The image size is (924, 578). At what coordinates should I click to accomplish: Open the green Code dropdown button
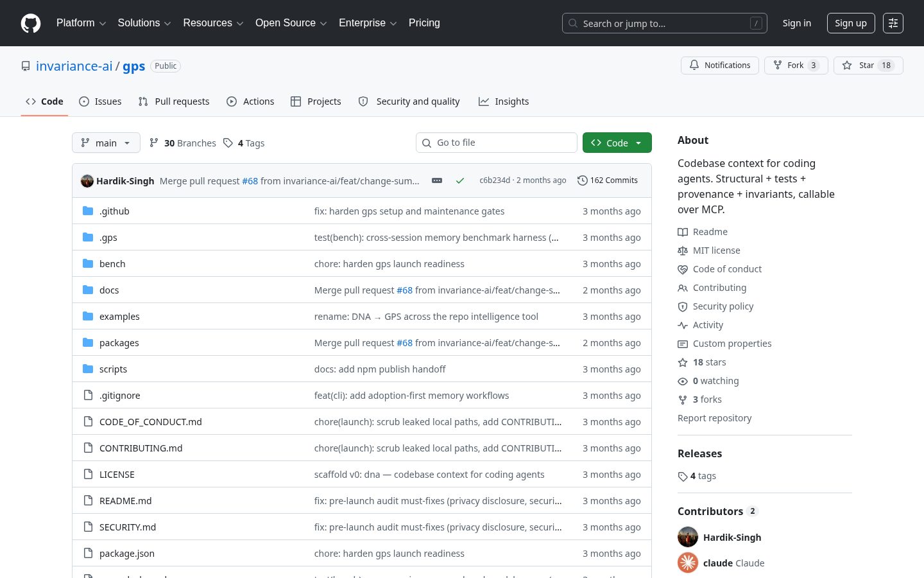617,143
